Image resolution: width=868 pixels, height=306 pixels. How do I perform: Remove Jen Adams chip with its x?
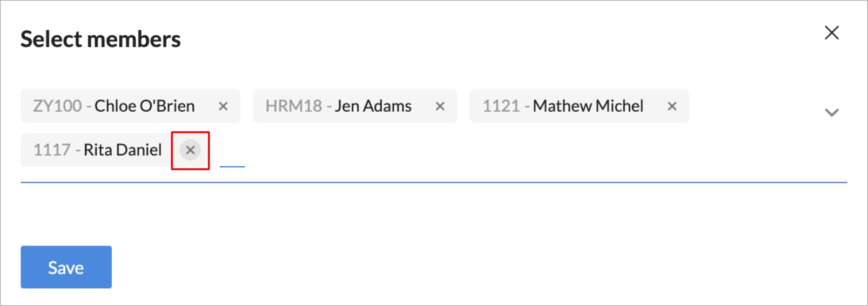(440, 106)
